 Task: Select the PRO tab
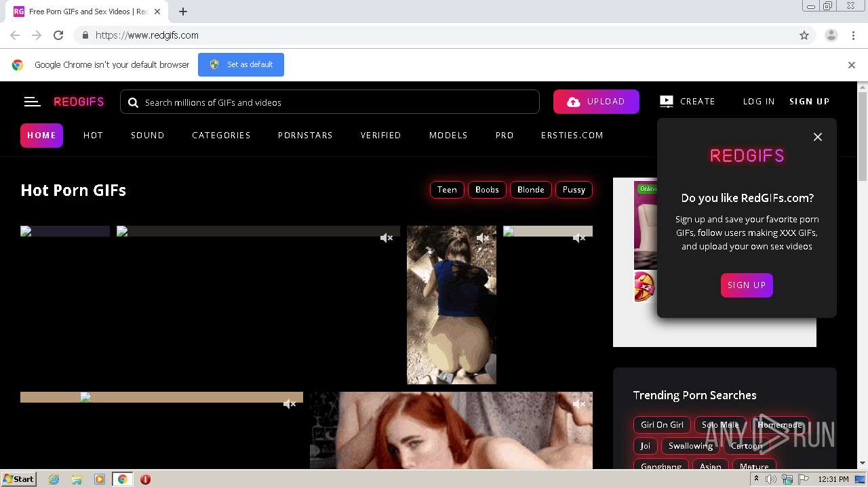click(505, 136)
